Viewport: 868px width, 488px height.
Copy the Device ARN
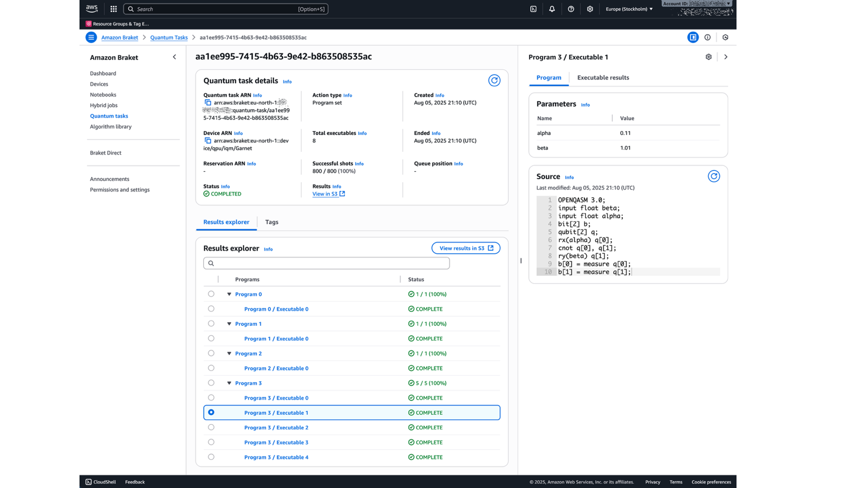coord(208,141)
